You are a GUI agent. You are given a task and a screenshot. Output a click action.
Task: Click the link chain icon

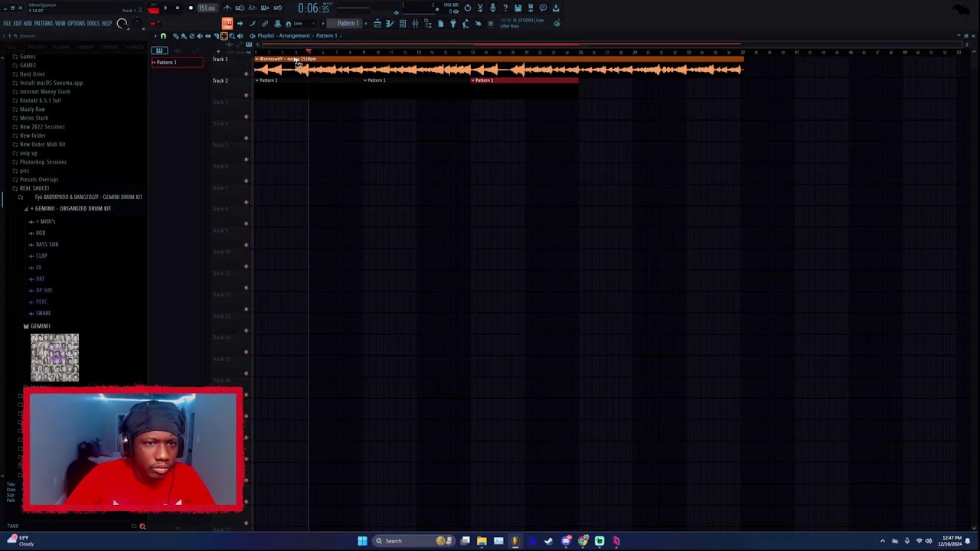pos(265,24)
